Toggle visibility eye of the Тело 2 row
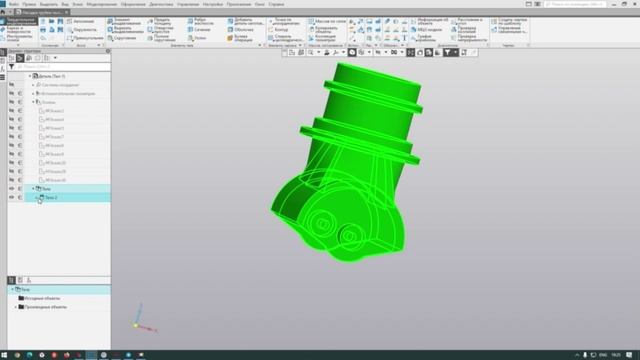 [x=11, y=197]
